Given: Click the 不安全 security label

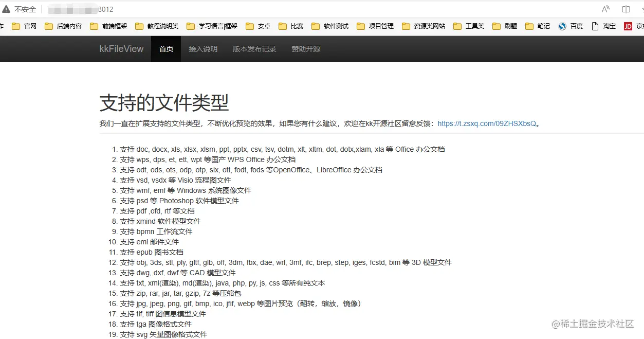Looking at the screenshot, I should [x=25, y=9].
